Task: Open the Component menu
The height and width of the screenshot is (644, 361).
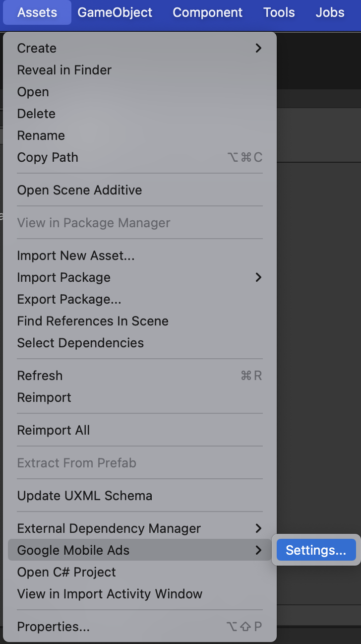Action: point(208,12)
